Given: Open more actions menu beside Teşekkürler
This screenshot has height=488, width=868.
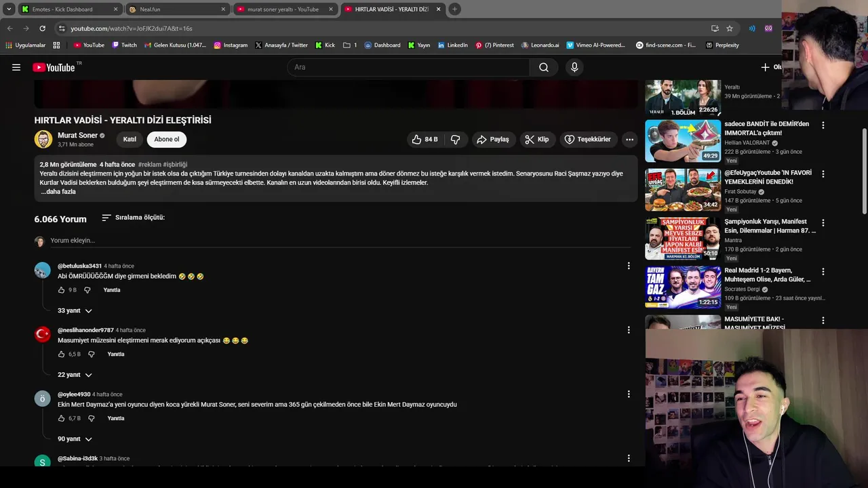Looking at the screenshot, I should point(629,139).
